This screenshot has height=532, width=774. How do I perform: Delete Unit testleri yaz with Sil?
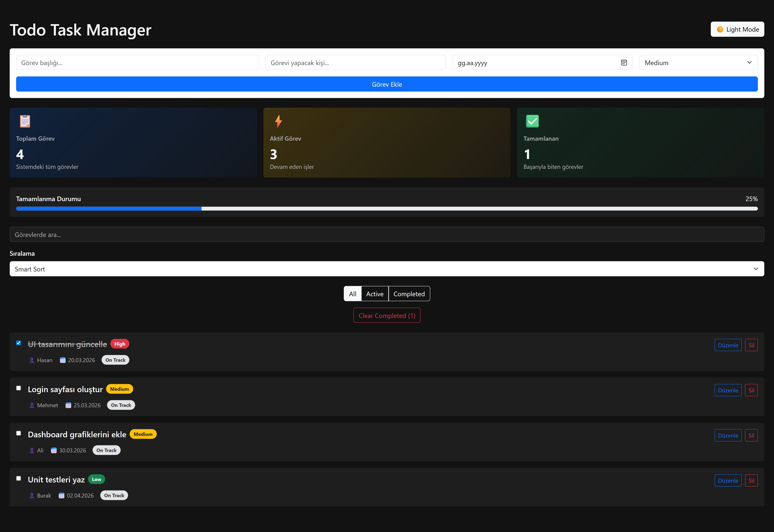click(x=751, y=481)
